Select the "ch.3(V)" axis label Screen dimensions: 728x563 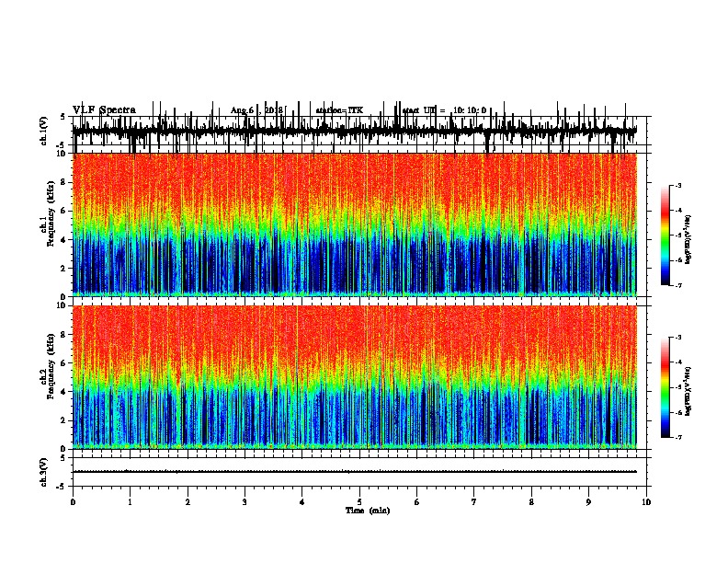click(44, 472)
